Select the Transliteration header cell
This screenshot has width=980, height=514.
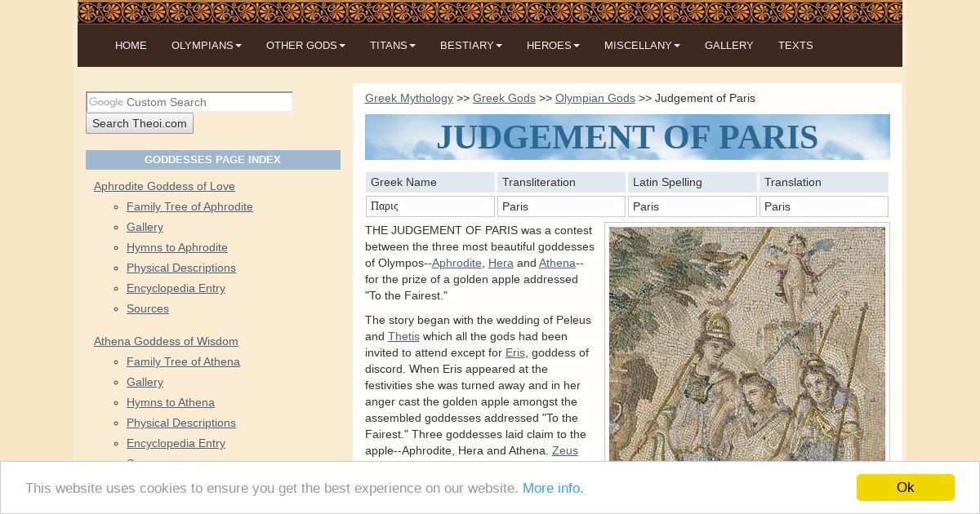pyautogui.click(x=562, y=182)
